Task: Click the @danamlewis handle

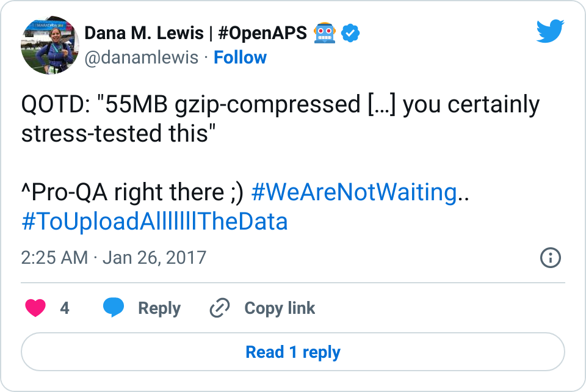Action: click(142, 57)
